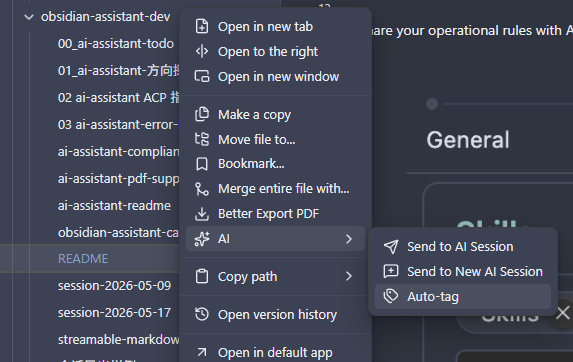Collapse the obsidian-assistant-dev folder
The width and height of the screenshot is (573, 362).
pos(29,17)
